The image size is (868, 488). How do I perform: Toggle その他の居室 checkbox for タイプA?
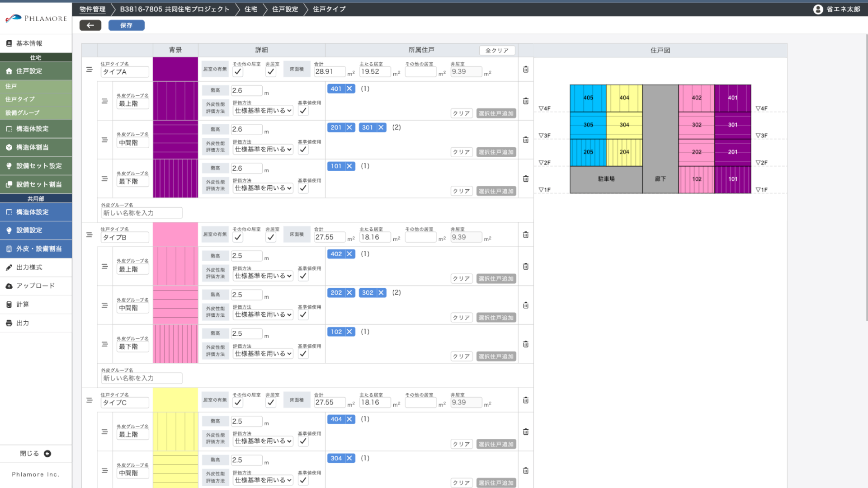coord(238,72)
